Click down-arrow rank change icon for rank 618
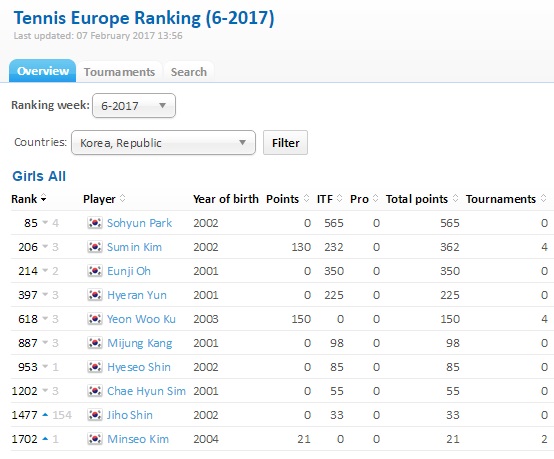Image resolution: width=554 pixels, height=459 pixels. tap(45, 319)
